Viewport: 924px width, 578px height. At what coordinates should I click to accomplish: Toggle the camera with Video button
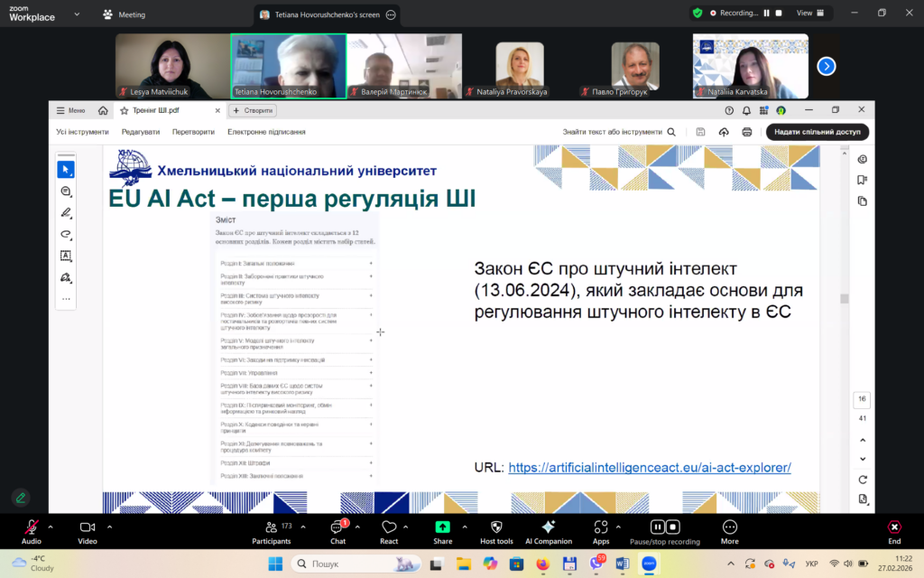click(x=88, y=530)
